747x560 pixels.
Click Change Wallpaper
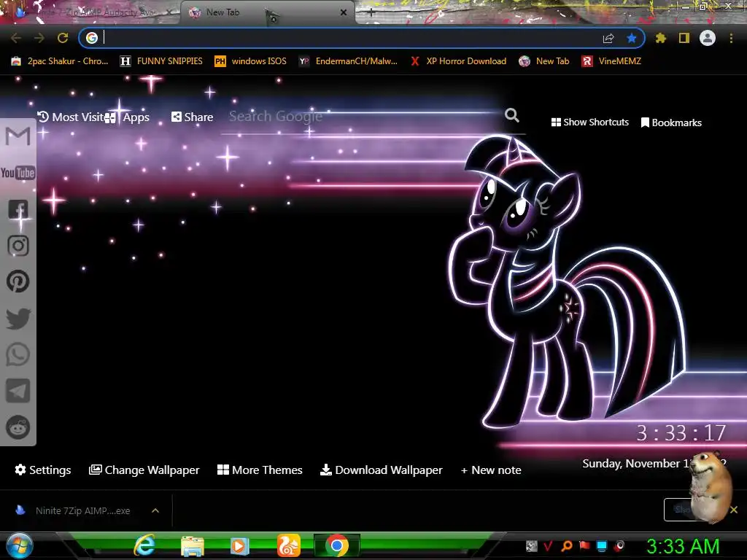point(144,470)
